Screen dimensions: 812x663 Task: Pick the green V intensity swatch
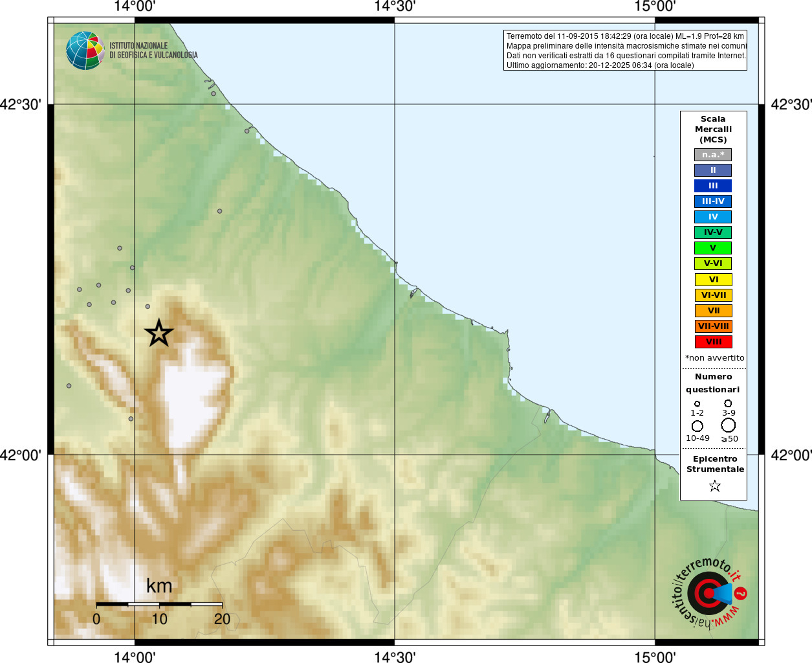tap(713, 248)
